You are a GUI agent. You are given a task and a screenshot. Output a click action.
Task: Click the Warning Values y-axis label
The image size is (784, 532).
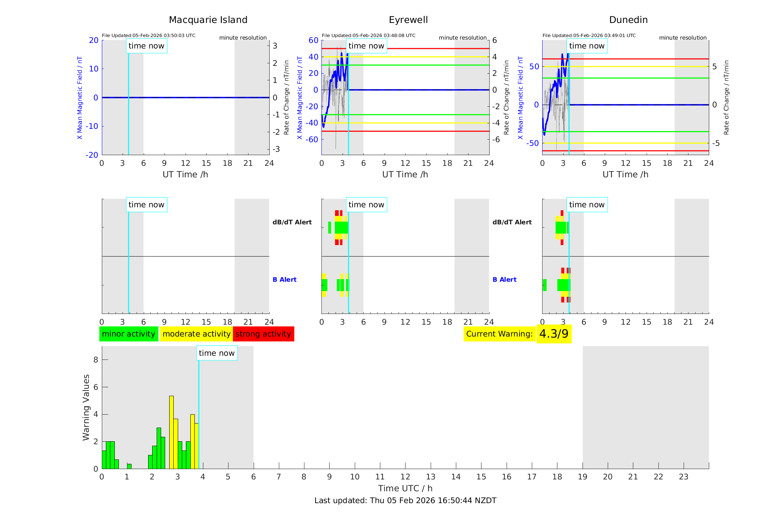pyautogui.click(x=86, y=407)
